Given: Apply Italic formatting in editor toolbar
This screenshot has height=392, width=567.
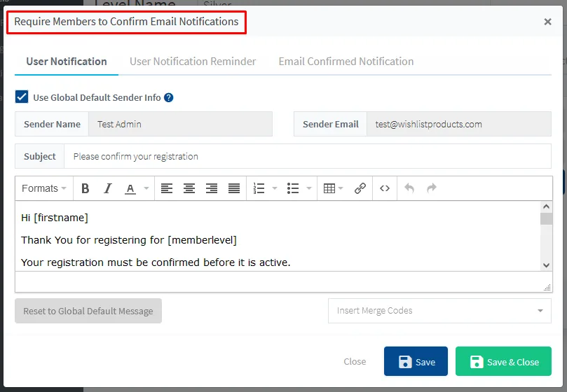Looking at the screenshot, I should coord(108,188).
